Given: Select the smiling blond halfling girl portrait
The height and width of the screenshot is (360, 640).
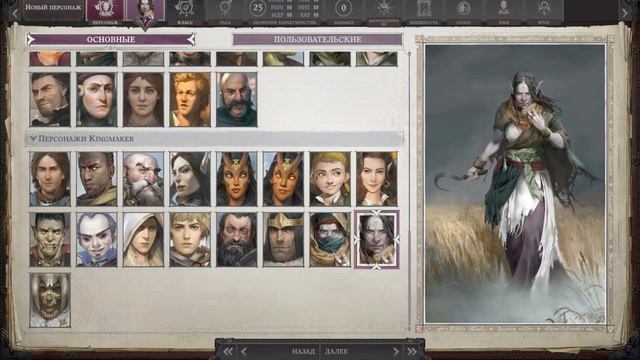Looking at the screenshot, I should tap(330, 179).
